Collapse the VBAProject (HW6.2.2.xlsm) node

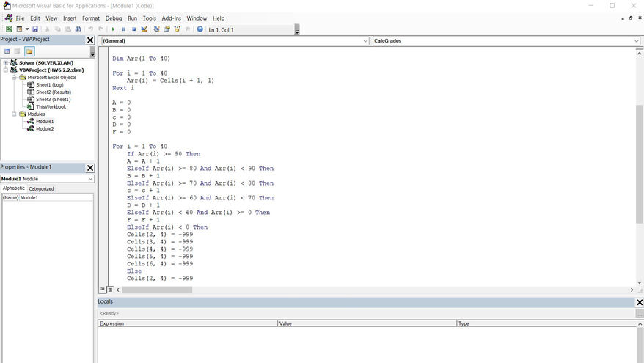[x=6, y=70]
